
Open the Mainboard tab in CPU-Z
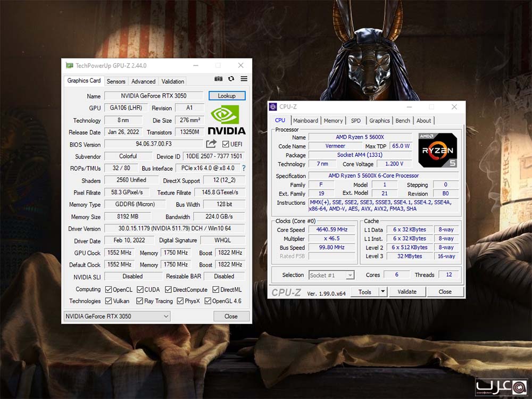[305, 121]
